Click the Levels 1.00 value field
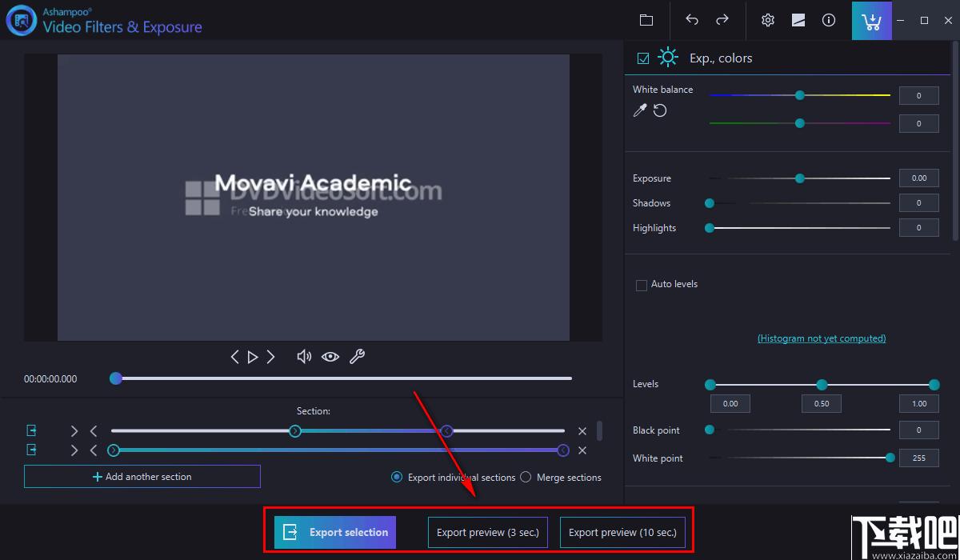 point(919,404)
